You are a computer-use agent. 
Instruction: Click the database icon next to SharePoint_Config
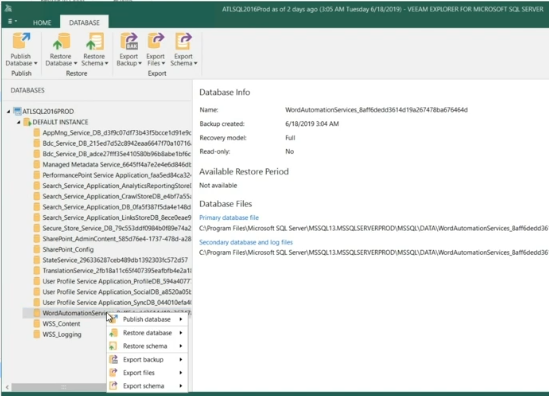click(37, 249)
